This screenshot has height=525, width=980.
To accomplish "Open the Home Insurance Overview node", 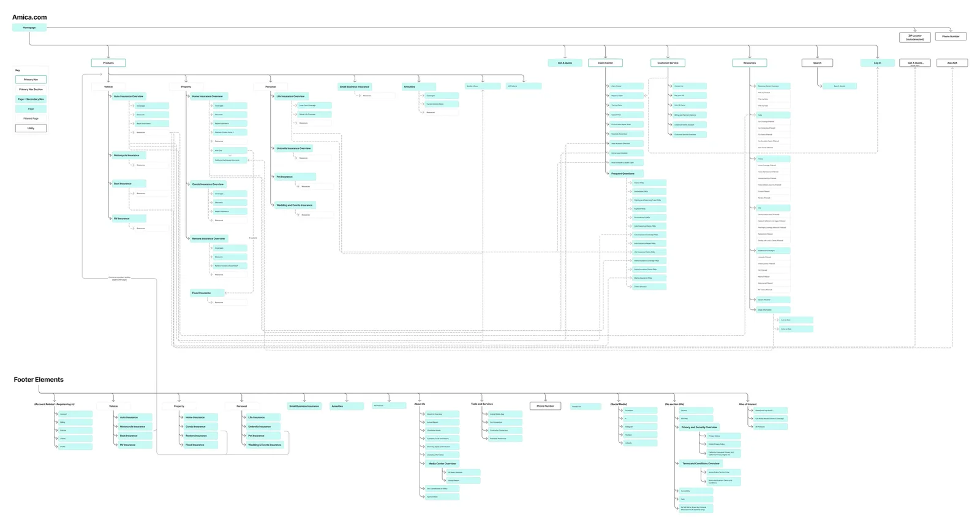I will tap(208, 96).
